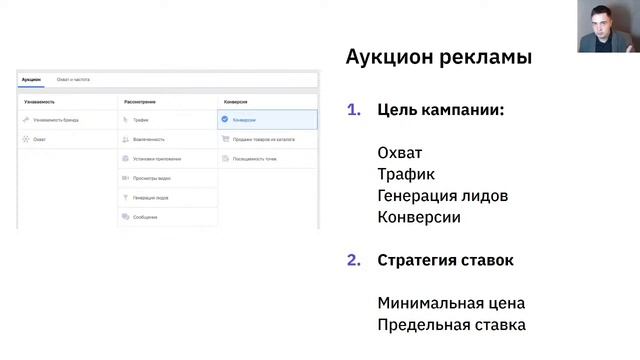Click the Конверсия column header
640x360 pixels.
click(236, 102)
